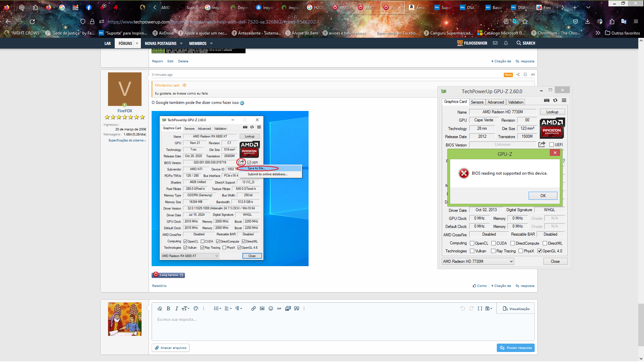Click the Lookup button in GPU-Z
644x362 pixels.
(552, 112)
